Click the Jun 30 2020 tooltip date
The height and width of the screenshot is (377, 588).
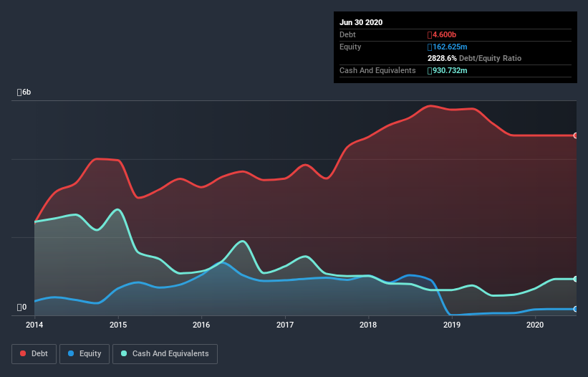pos(361,22)
